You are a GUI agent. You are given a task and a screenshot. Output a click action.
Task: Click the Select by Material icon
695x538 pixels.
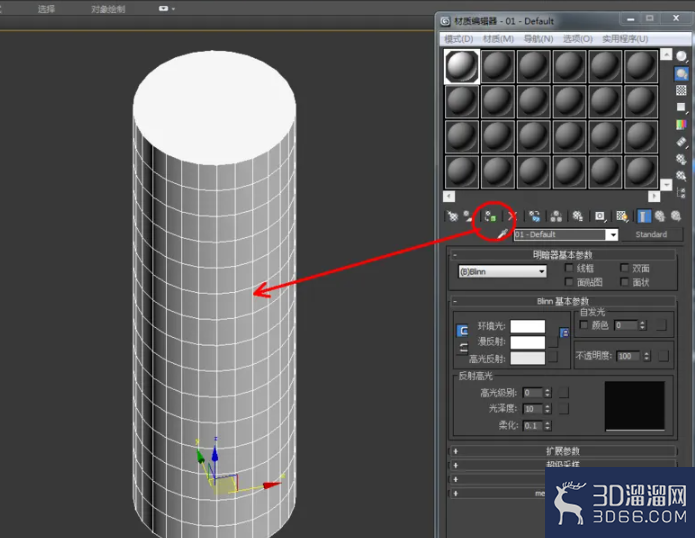pyautogui.click(x=681, y=175)
